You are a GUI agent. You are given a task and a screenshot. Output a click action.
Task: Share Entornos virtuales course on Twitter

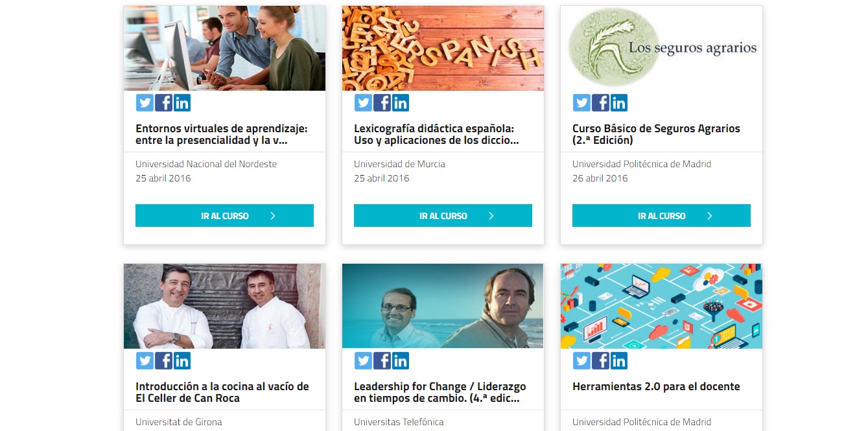145,102
